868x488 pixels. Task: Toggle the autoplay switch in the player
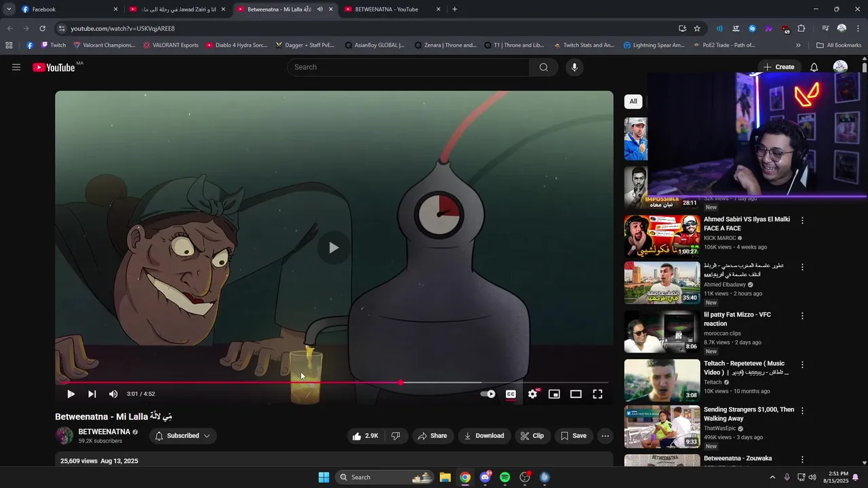[x=488, y=394]
